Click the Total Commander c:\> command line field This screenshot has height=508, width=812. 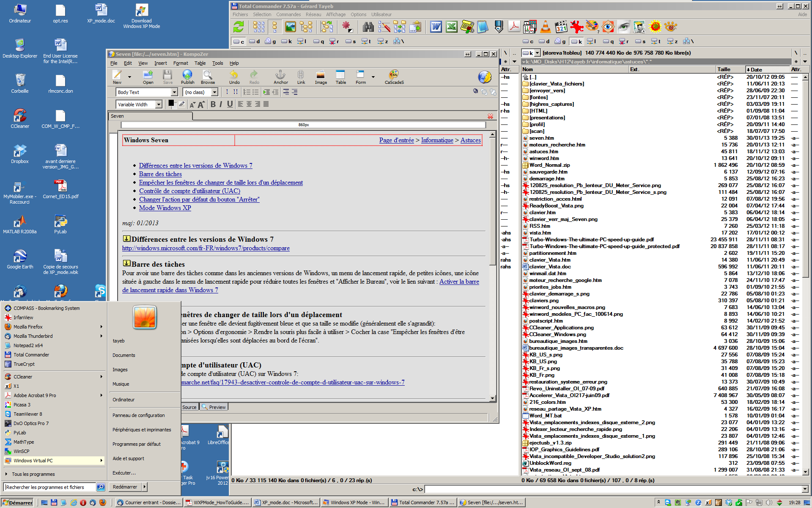613,489
